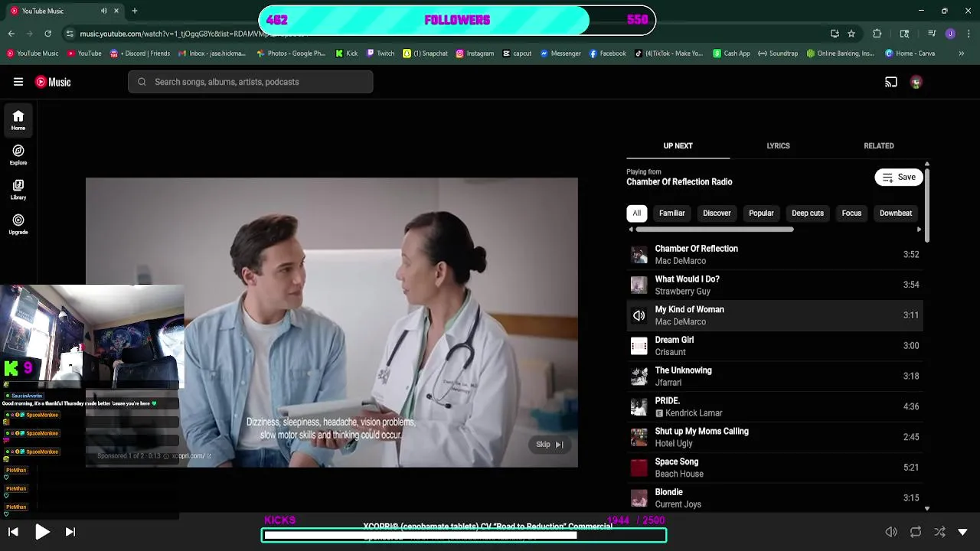Image resolution: width=980 pixels, height=551 pixels.
Task: Play The Unknowing by Jfarrari
Action: (775, 377)
